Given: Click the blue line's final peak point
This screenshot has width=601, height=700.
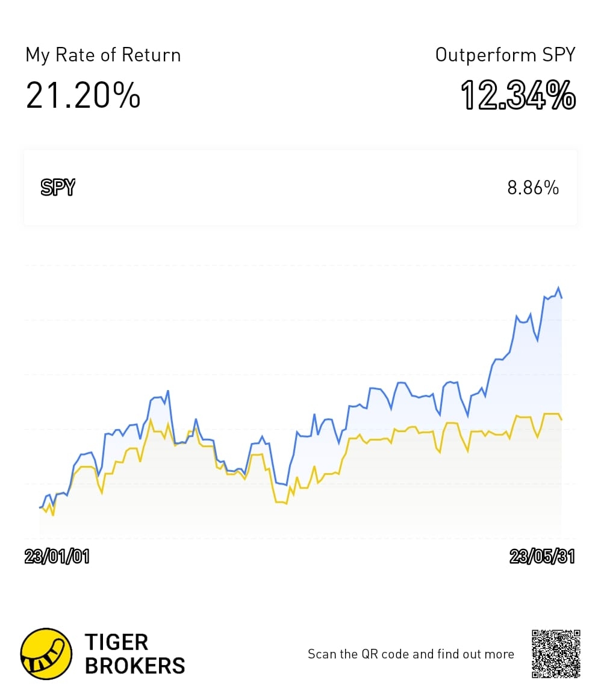Looking at the screenshot, I should pyautogui.click(x=558, y=288).
